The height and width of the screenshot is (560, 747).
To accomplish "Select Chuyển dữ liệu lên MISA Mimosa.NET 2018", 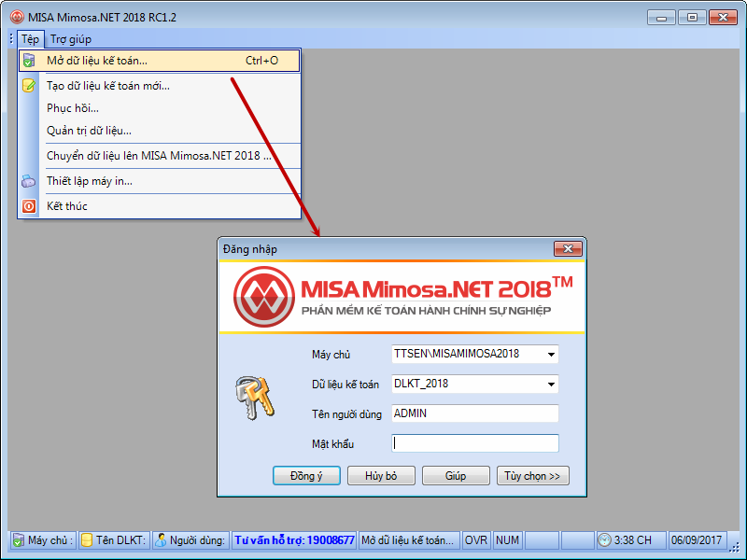I will 159,156.
